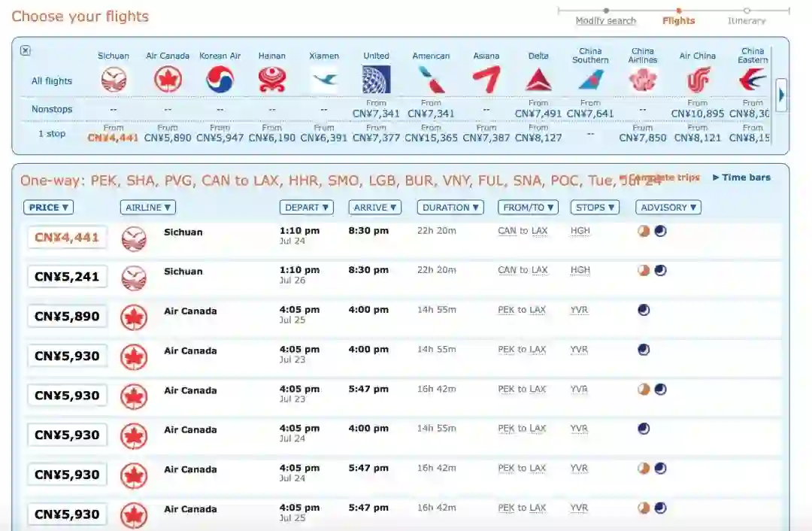Click the Korean Air logo in matrix
The image size is (812, 531).
220,80
